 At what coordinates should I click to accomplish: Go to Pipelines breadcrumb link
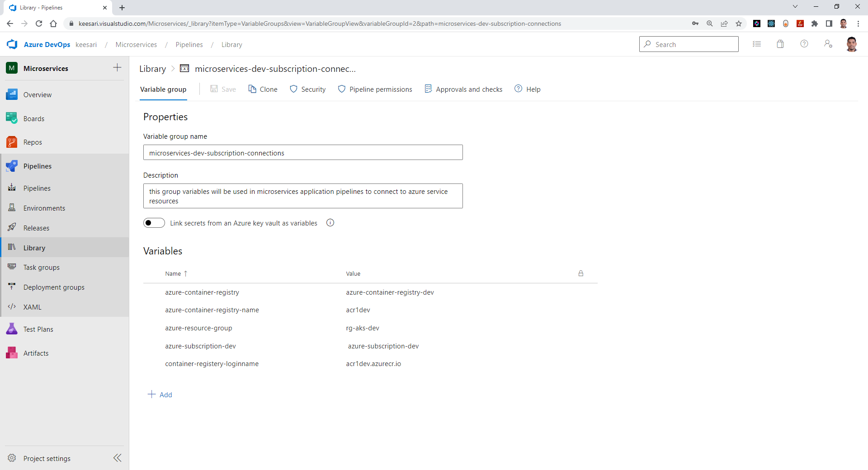189,45
